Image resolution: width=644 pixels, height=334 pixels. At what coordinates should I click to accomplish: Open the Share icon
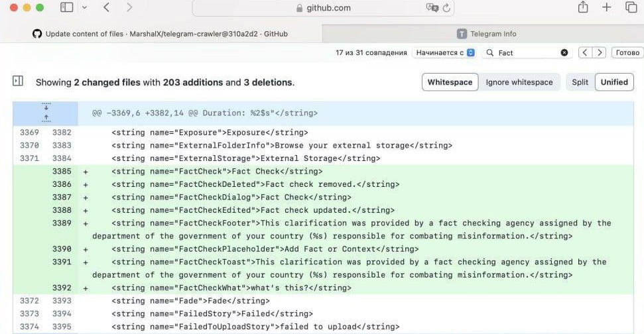[583, 7]
